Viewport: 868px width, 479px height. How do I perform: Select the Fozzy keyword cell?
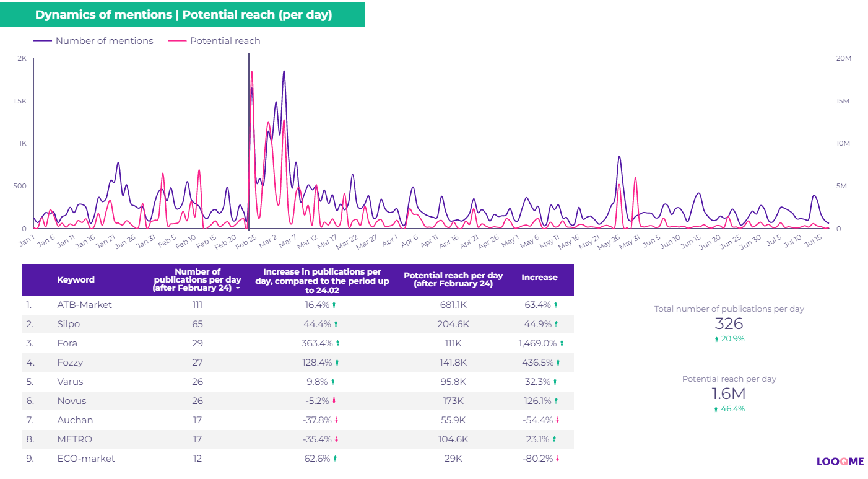pos(69,363)
